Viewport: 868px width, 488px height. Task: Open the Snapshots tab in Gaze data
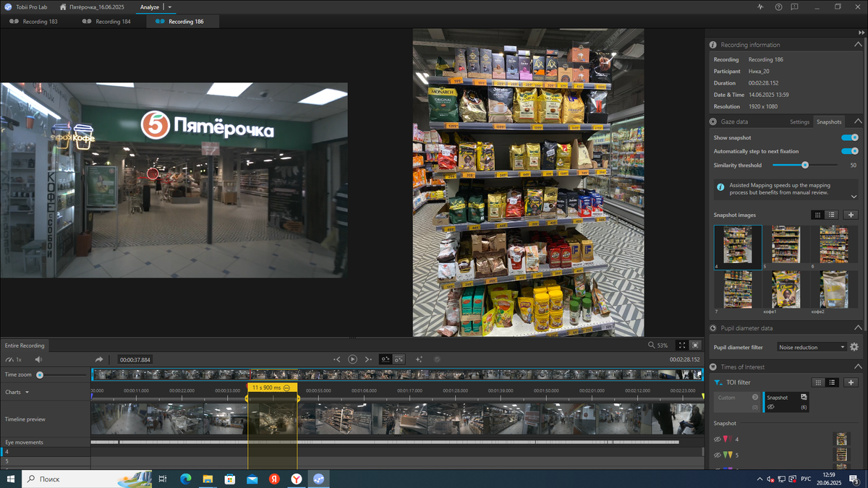829,122
